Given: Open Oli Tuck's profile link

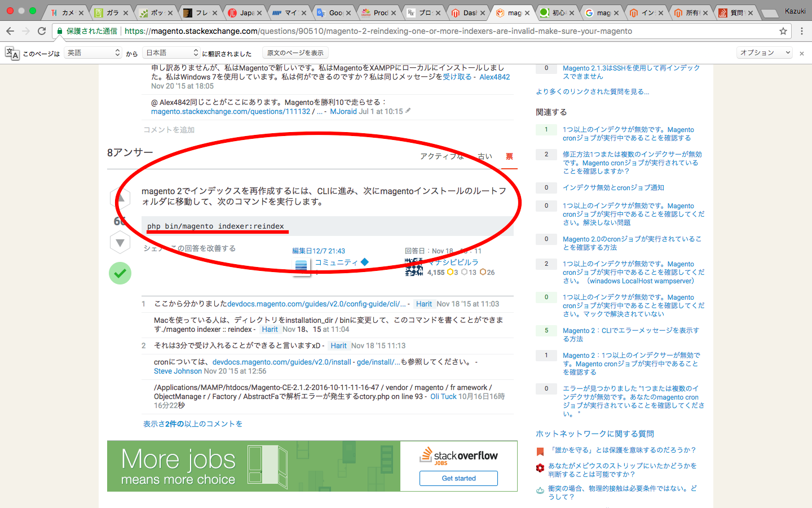Looking at the screenshot, I should 443,397.
